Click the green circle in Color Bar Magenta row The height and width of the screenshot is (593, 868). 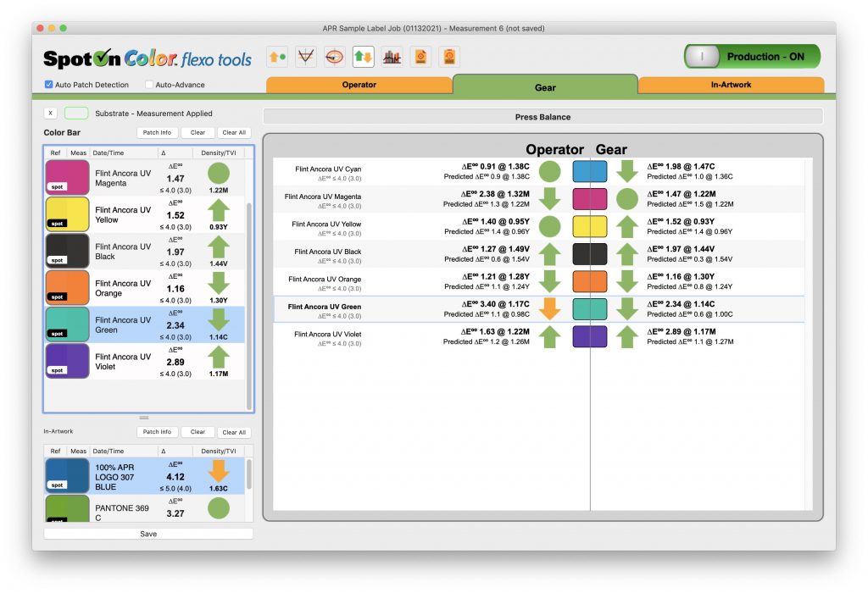(x=219, y=173)
